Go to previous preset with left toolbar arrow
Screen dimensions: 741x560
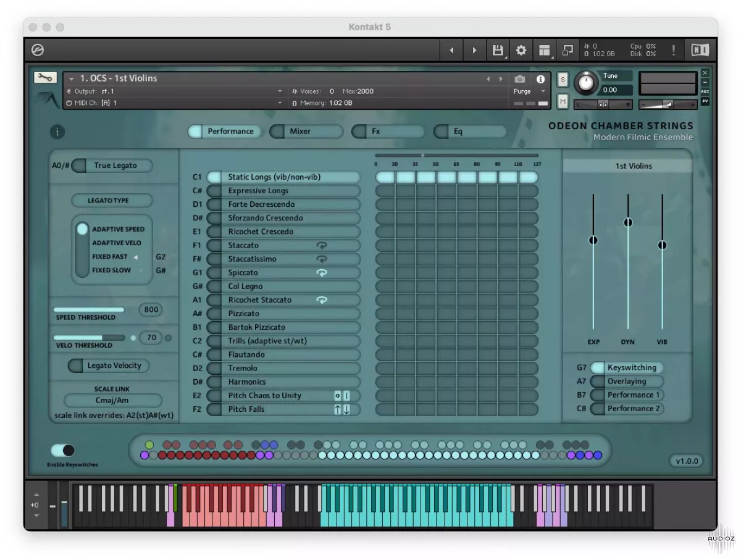point(451,50)
